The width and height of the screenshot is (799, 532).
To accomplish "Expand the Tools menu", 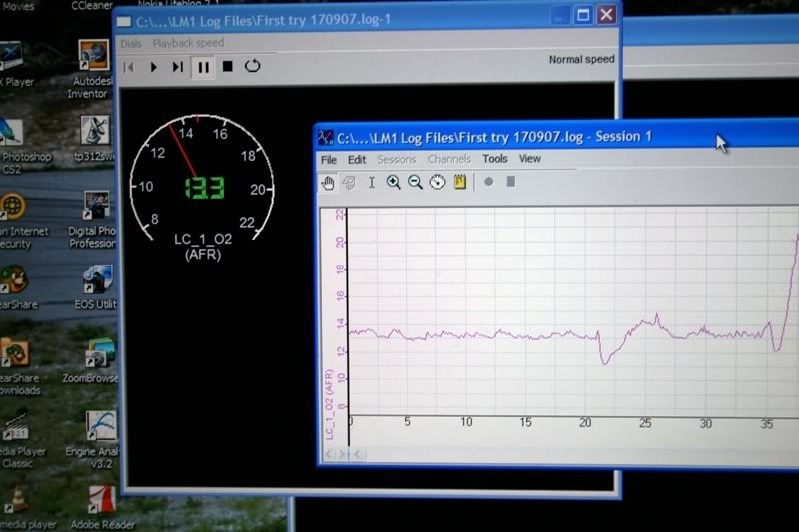I will 495,159.
